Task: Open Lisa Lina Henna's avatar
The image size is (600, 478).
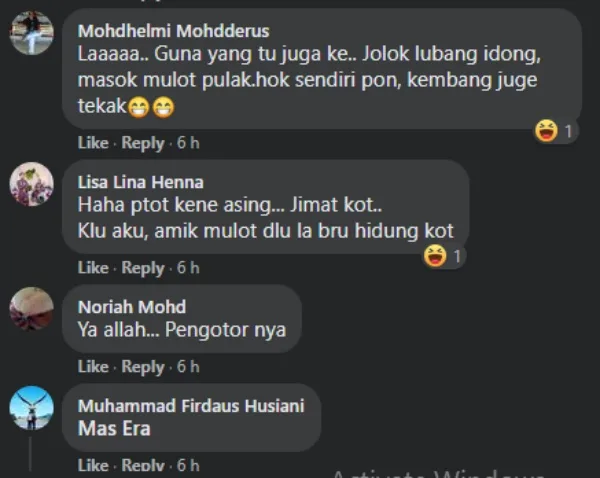Action: 31,184
